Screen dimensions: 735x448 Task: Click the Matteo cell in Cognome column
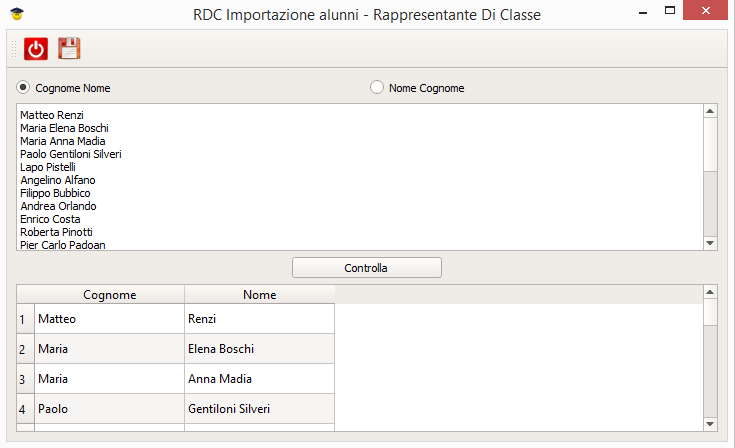110,319
